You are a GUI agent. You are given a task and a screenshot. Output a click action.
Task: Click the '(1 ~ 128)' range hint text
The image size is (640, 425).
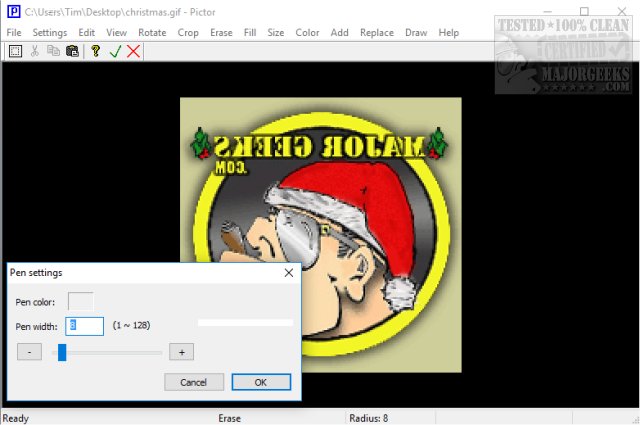coord(131,325)
